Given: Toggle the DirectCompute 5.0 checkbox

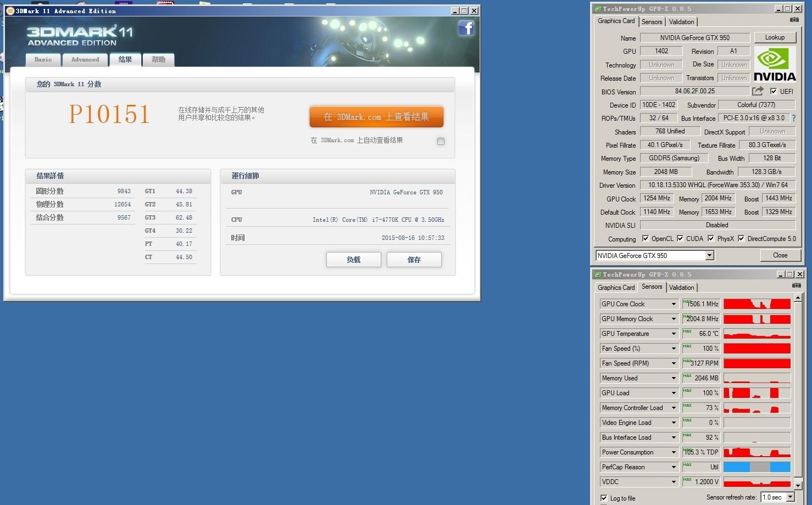Looking at the screenshot, I should [741, 238].
